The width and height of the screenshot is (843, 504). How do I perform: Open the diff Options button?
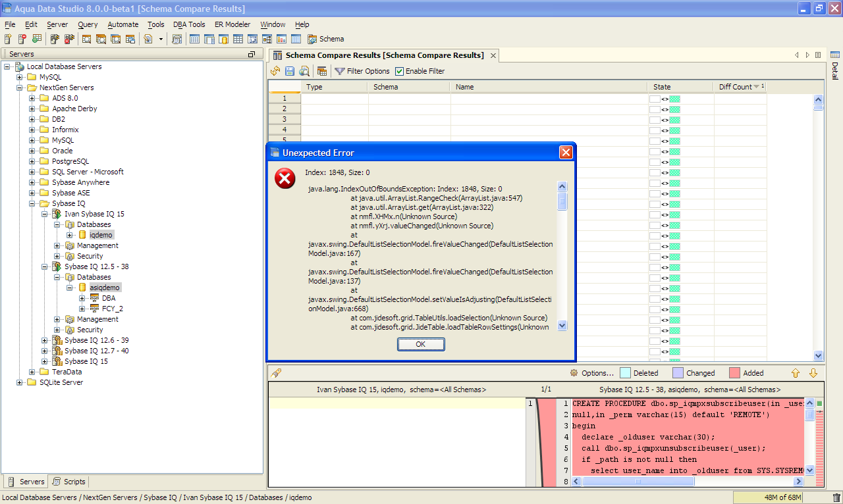click(x=592, y=373)
